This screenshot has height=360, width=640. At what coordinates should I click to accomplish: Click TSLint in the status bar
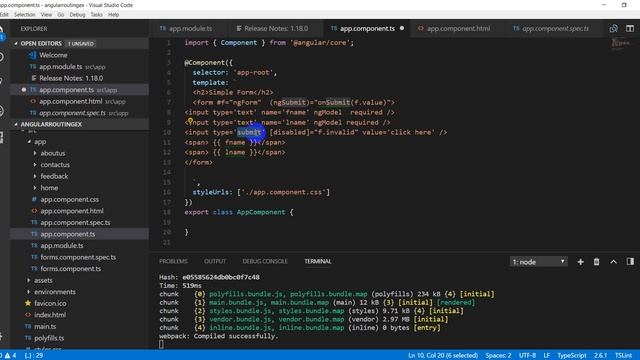click(623, 356)
